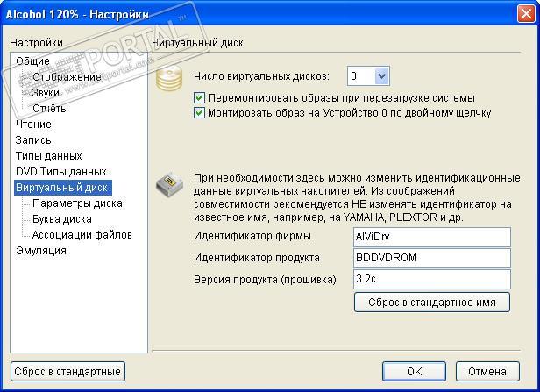Select Эмуляция in settings tree

click(x=41, y=251)
